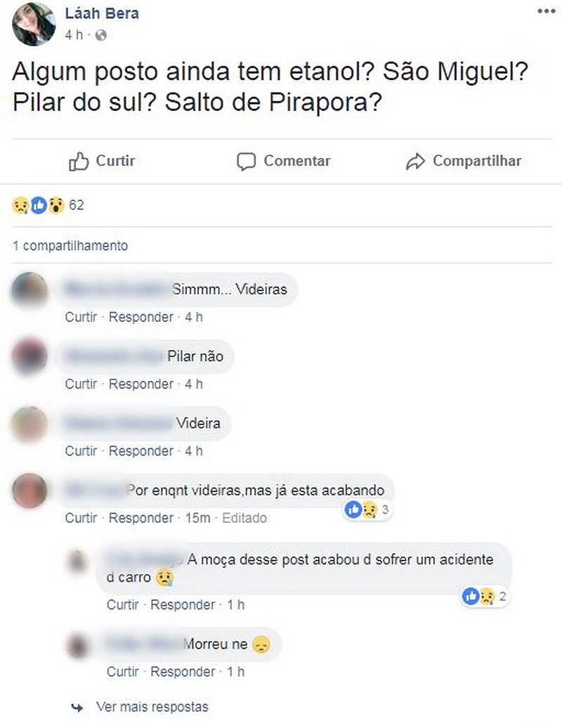View reactions on the 'Por enqnt videiras' comment
The image size is (562, 728).
pyautogui.click(x=367, y=509)
